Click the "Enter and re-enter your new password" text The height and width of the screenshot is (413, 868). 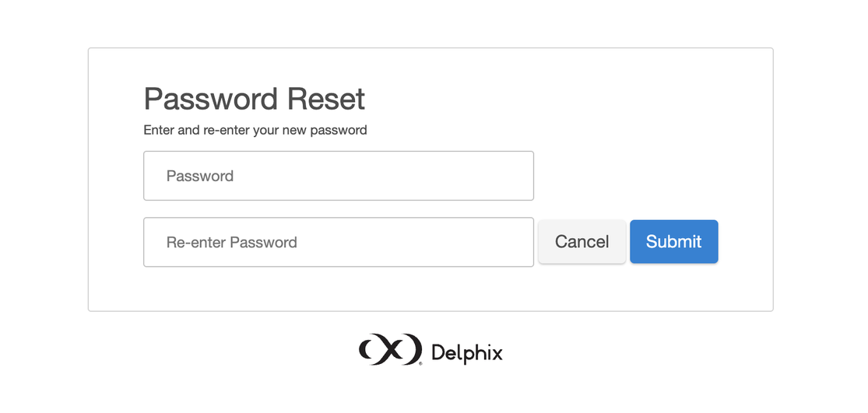coord(255,130)
